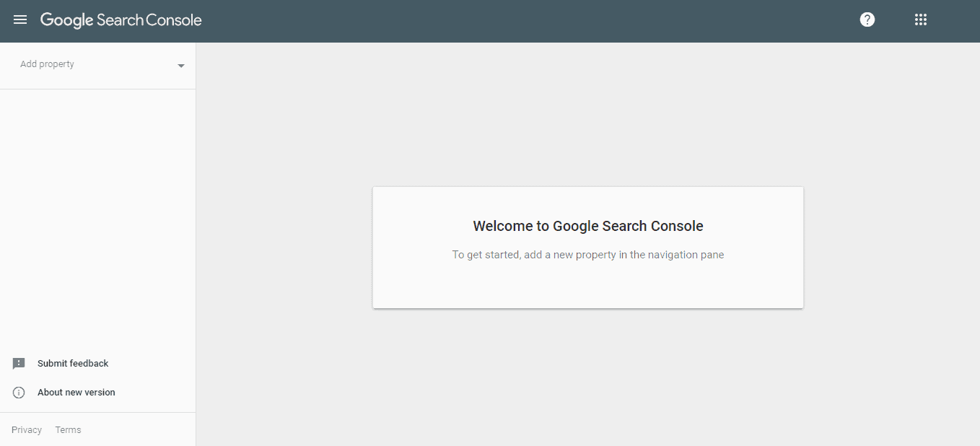Click the Welcome to Google Search Console heading
Screen dimensions: 980x446
tap(588, 226)
